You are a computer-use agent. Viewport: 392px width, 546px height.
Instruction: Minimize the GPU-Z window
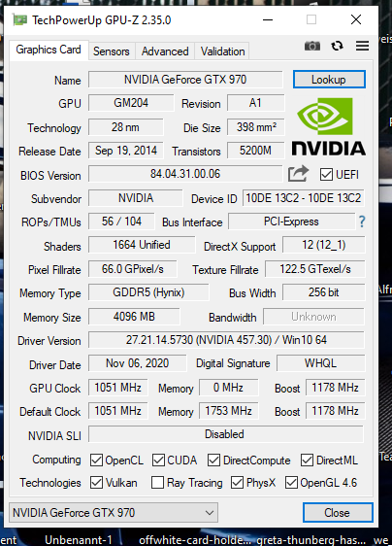coord(268,19)
